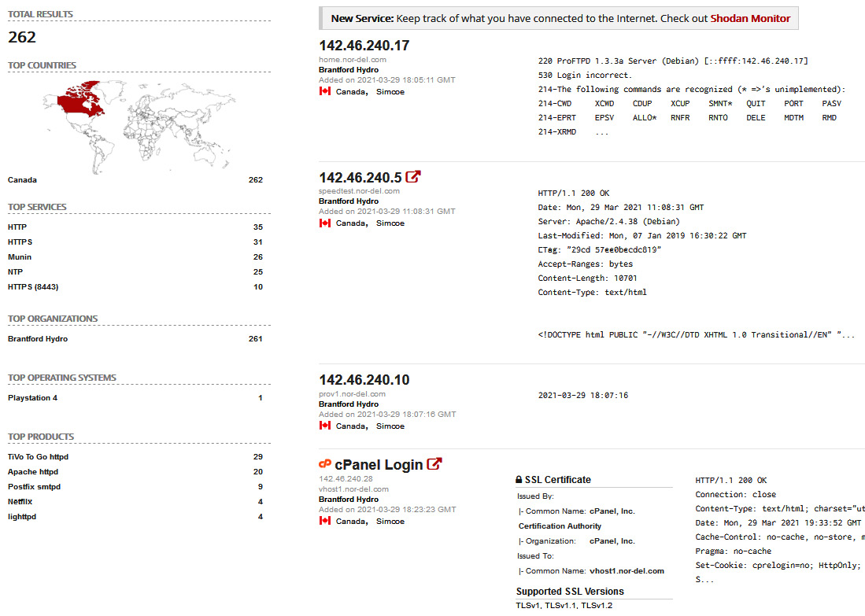Click Simcoe in the cPanel Login result
The image size is (865, 616).
(x=390, y=521)
